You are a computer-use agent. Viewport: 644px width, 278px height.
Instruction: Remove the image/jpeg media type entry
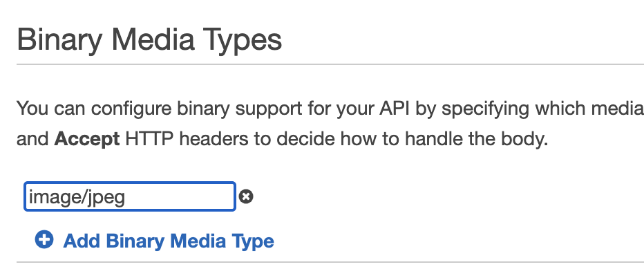(246, 196)
